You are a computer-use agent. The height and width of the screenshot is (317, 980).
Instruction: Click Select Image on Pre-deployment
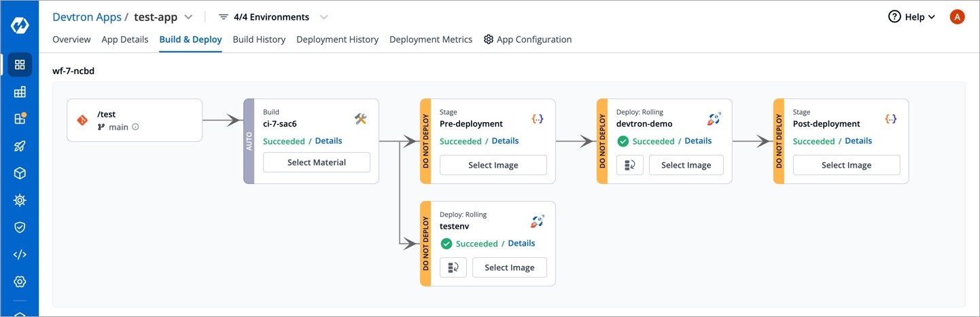tap(493, 165)
